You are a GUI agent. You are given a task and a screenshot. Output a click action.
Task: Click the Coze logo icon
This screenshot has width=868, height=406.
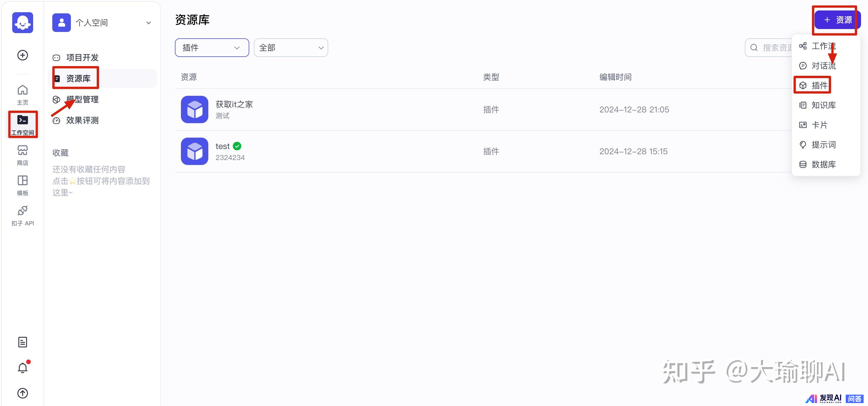pyautogui.click(x=23, y=22)
